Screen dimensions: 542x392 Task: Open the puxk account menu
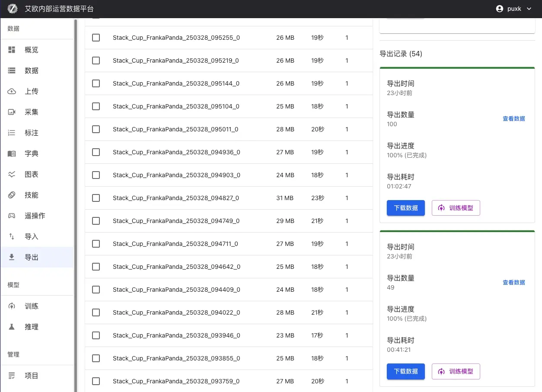(x=513, y=9)
